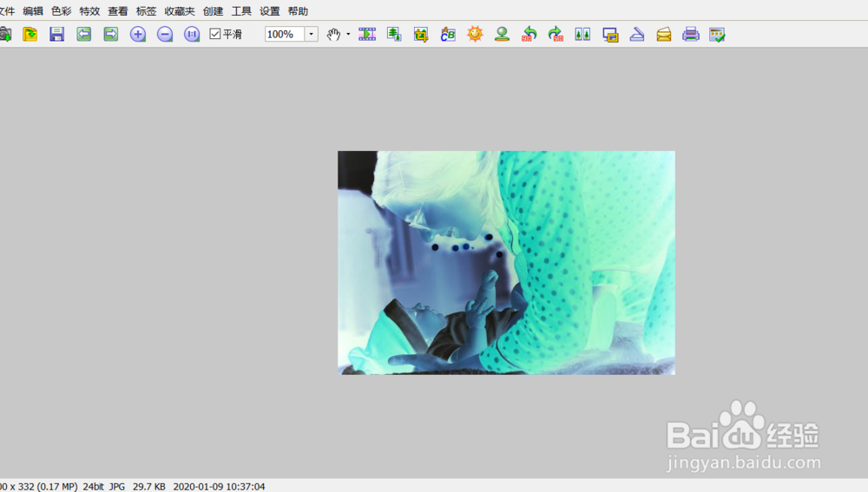Show actual size with the 1:1 icon

pos(192,35)
